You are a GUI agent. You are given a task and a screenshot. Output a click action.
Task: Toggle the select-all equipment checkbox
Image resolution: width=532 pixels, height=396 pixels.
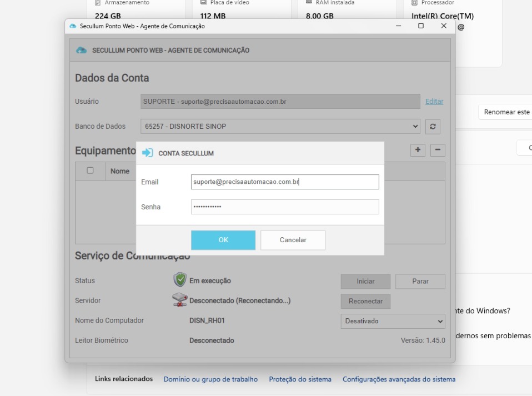[90, 171]
